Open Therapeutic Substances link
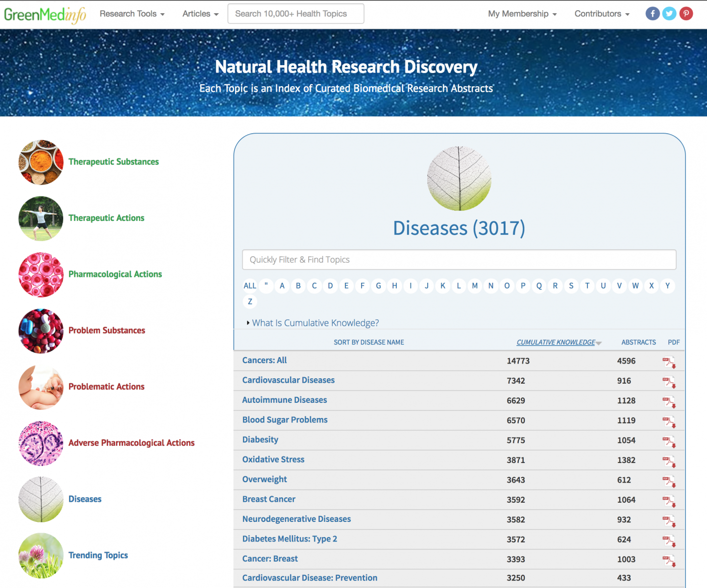Screen dimensions: 707x588 coord(114,162)
